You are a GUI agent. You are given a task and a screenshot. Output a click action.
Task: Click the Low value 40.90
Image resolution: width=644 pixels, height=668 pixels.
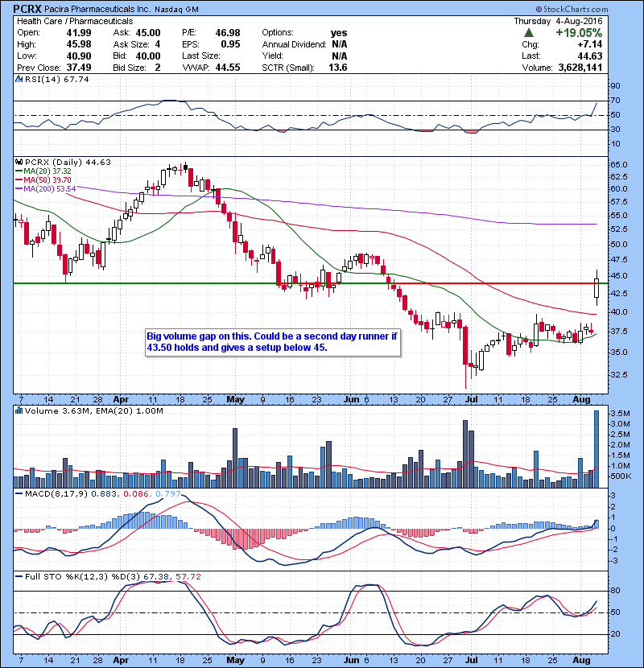click(x=79, y=56)
